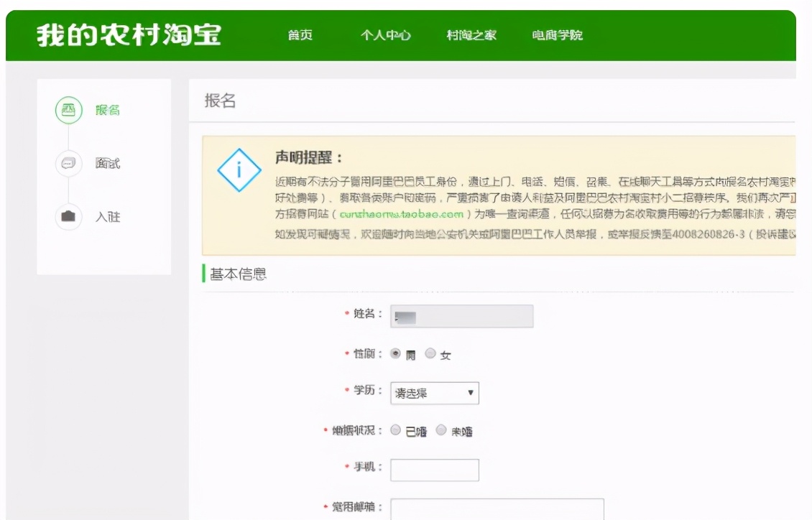The width and height of the screenshot is (812, 520).
Task: Click the 基本信息 section heading
Action: pyautogui.click(x=238, y=274)
